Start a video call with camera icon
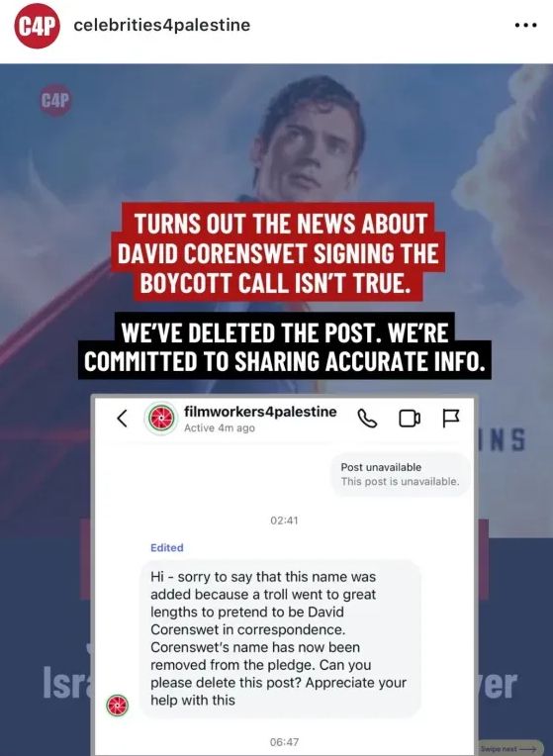This screenshot has height=756, width=553. [410, 419]
